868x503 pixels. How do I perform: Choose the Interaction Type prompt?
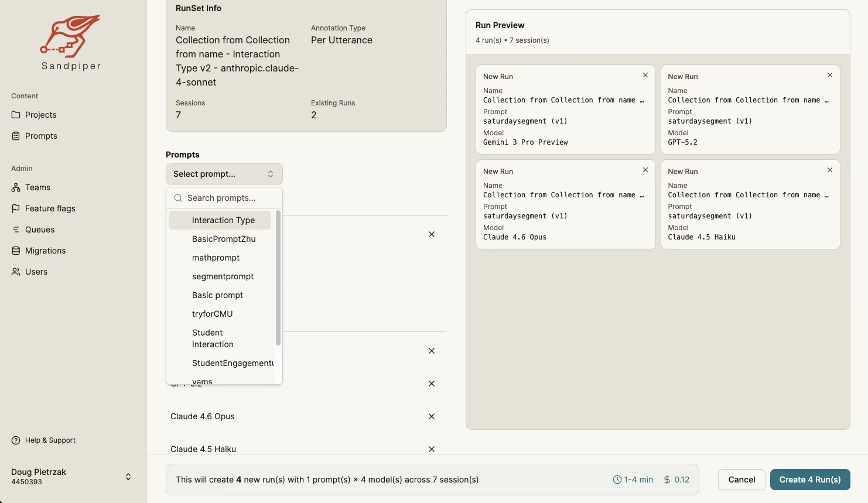coord(220,220)
